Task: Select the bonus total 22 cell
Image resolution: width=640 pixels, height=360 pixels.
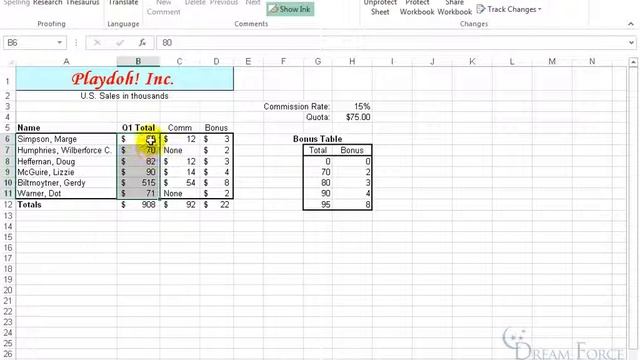Action: [216, 204]
